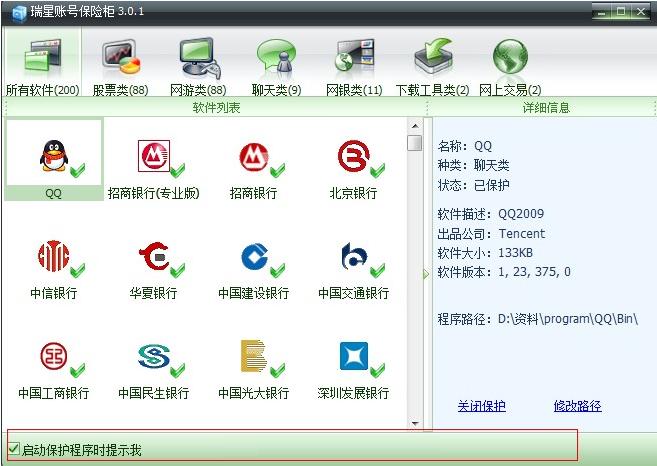
Task: Click the software list scroll up arrow
Action: 415,126
